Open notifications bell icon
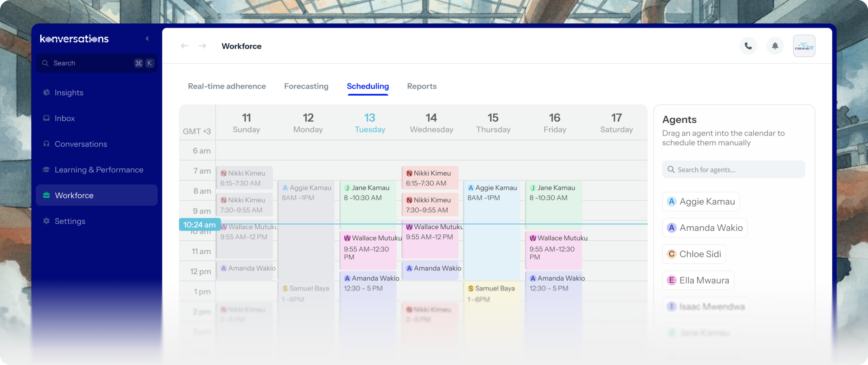Image resolution: width=868 pixels, height=365 pixels. coord(775,46)
